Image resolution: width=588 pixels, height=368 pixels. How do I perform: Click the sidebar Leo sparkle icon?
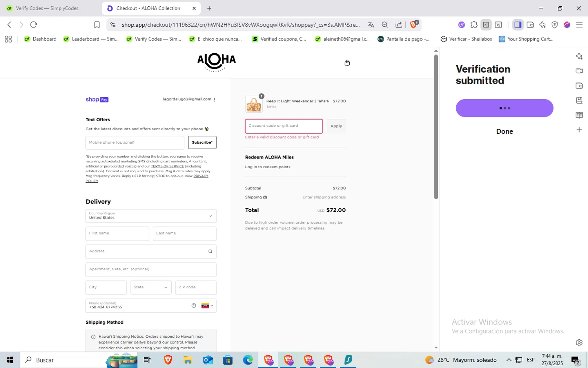point(579,56)
